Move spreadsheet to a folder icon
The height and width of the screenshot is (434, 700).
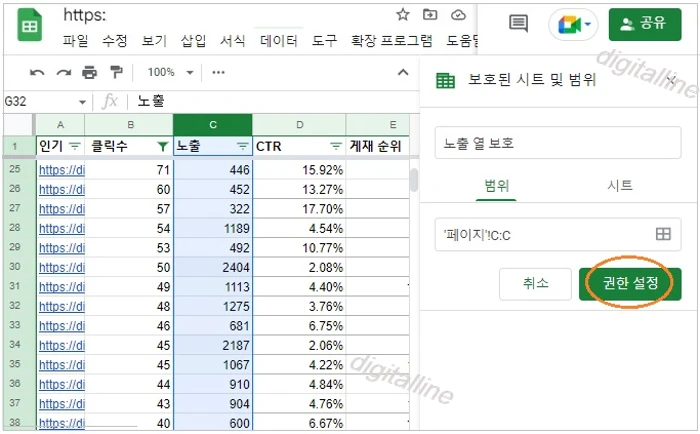[x=430, y=15]
